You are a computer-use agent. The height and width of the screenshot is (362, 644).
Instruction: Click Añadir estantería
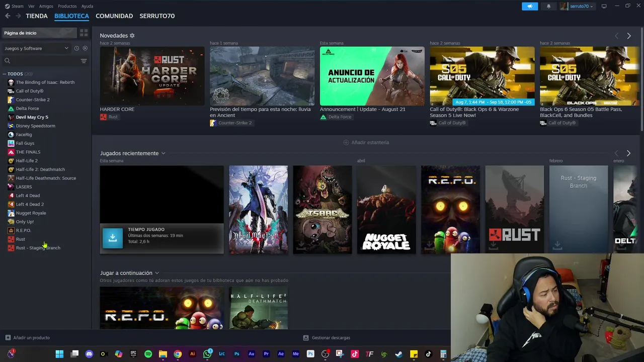pyautogui.click(x=366, y=142)
